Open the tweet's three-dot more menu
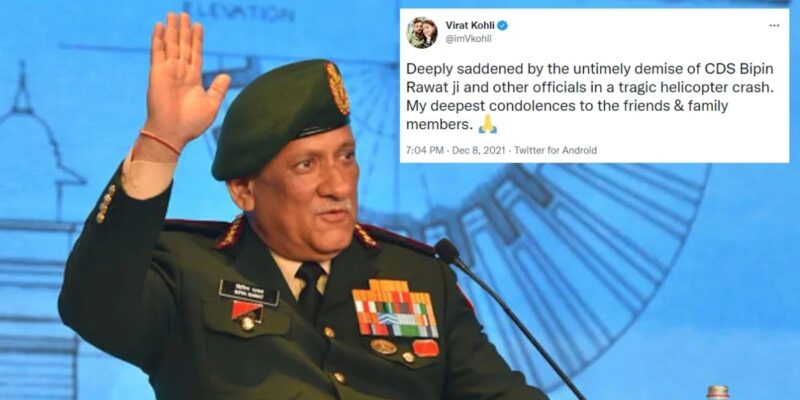 774,26
